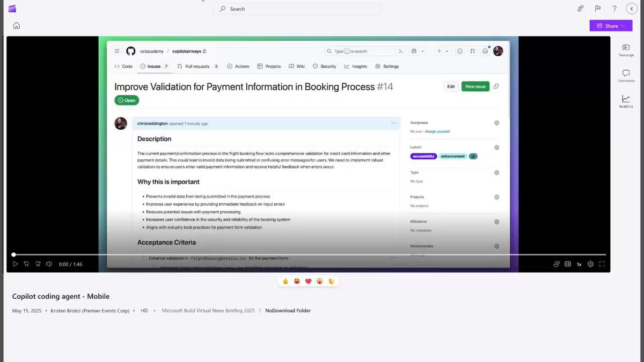Image resolution: width=644 pixels, height=362 pixels.
Task: Play the Copilot coding agent video
Action: click(15, 264)
